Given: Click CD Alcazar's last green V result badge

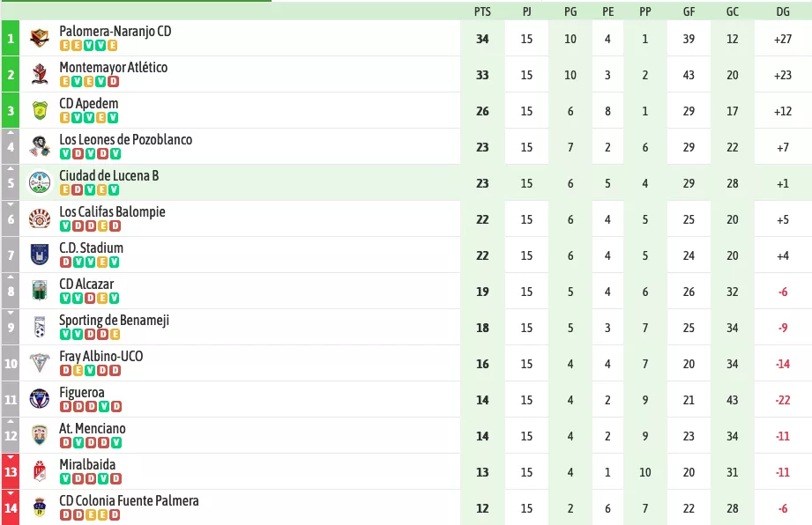Looking at the screenshot, I should tap(114, 299).
